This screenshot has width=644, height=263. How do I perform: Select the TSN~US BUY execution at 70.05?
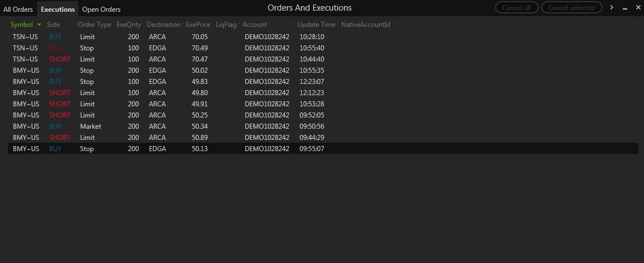coord(168,37)
